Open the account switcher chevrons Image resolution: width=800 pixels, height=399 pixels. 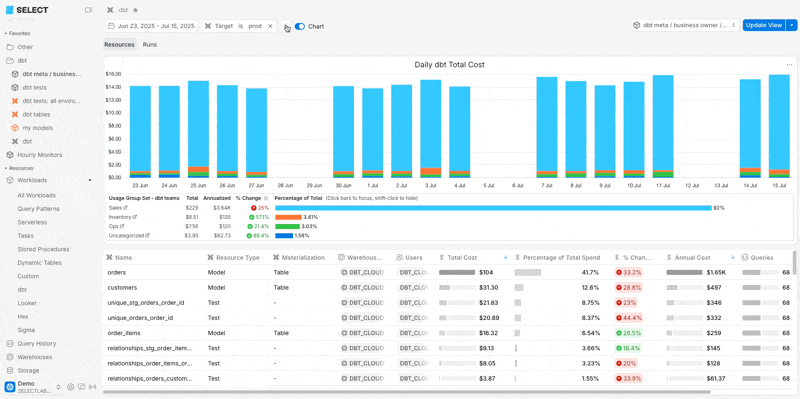tap(58, 387)
